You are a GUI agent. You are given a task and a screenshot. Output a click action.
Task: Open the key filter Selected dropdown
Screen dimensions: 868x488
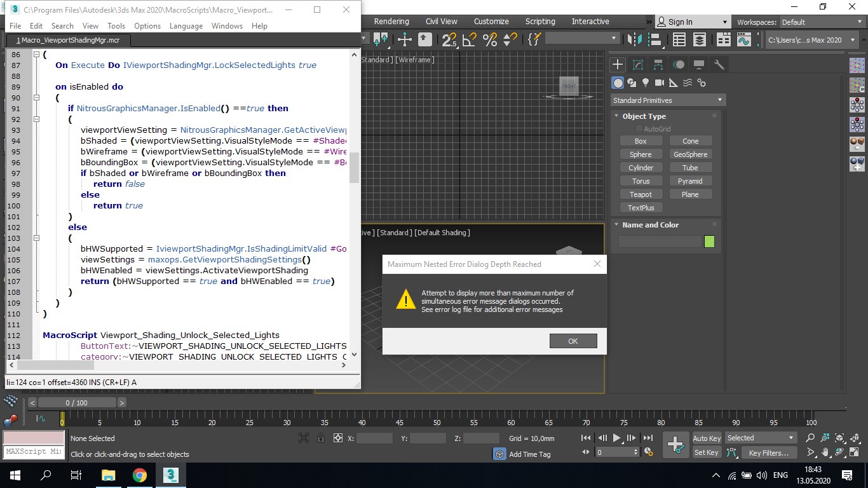(x=761, y=438)
